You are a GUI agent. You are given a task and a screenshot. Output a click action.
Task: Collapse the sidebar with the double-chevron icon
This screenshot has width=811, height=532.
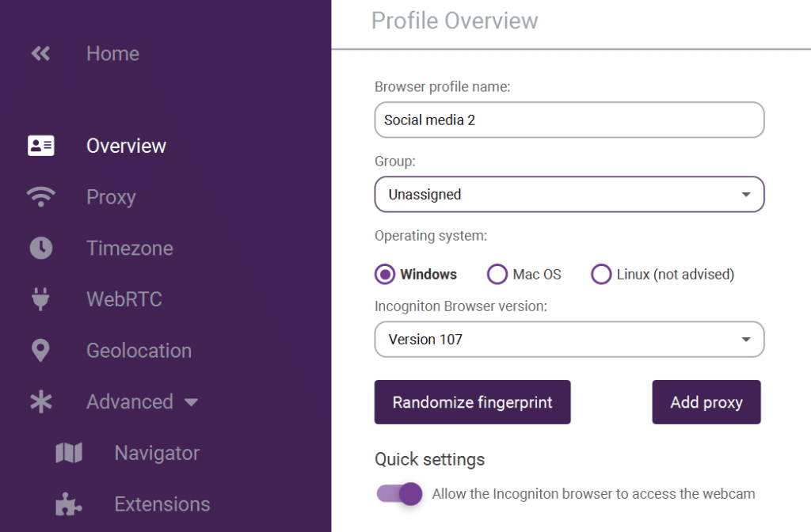(x=41, y=53)
